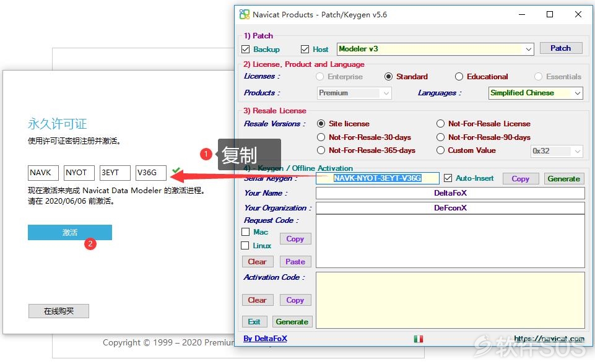The image size is (595, 364).
Task: Click the Navicat keygen title bar app icon
Action: [x=245, y=14]
